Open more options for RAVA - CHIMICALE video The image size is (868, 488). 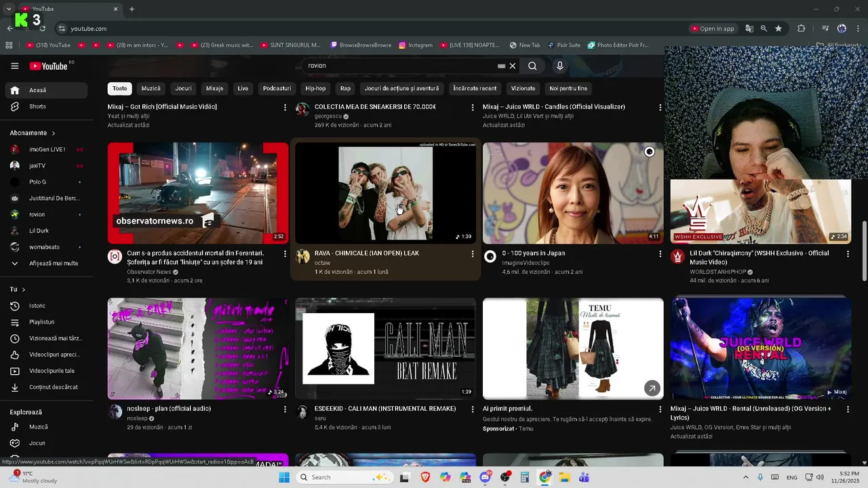tap(473, 253)
